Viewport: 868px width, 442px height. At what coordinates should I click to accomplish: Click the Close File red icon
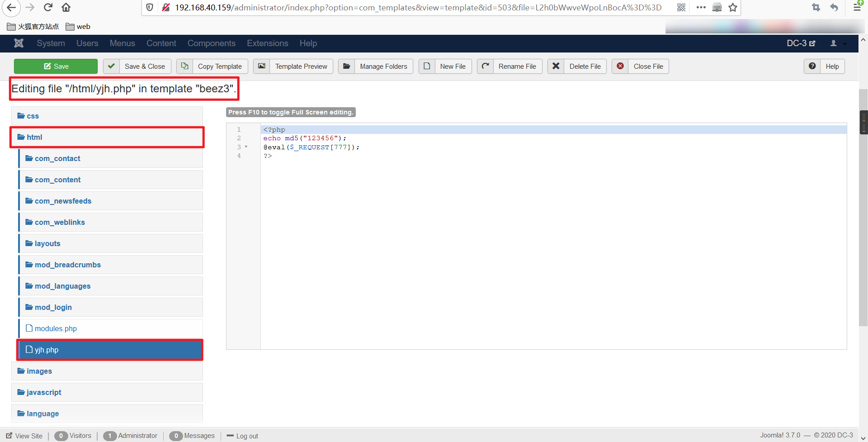pyautogui.click(x=620, y=66)
